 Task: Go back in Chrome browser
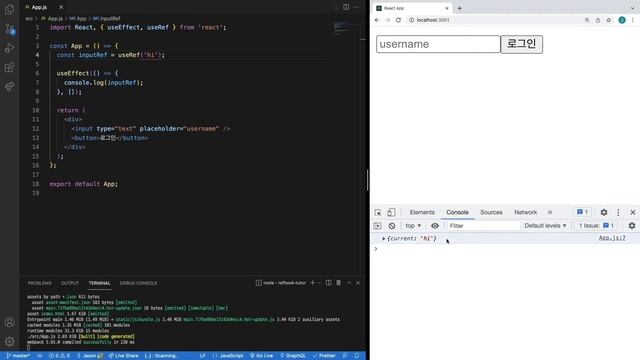(x=377, y=20)
